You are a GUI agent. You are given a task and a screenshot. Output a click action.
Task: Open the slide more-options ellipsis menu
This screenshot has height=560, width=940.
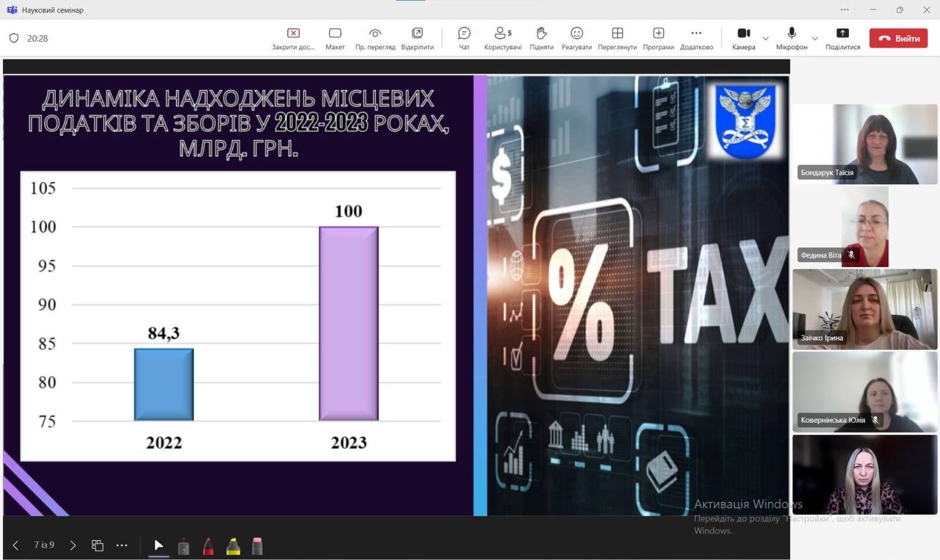pos(122,545)
